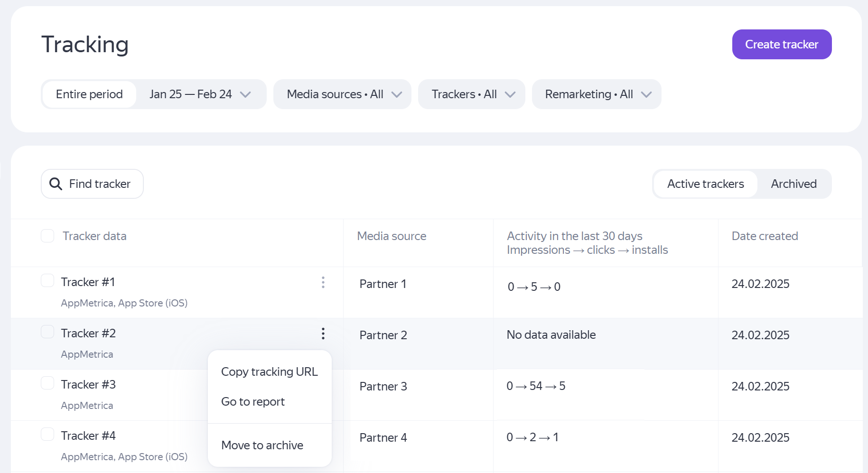Focus the Find tracker search field
The image size is (868, 473).
click(x=100, y=184)
